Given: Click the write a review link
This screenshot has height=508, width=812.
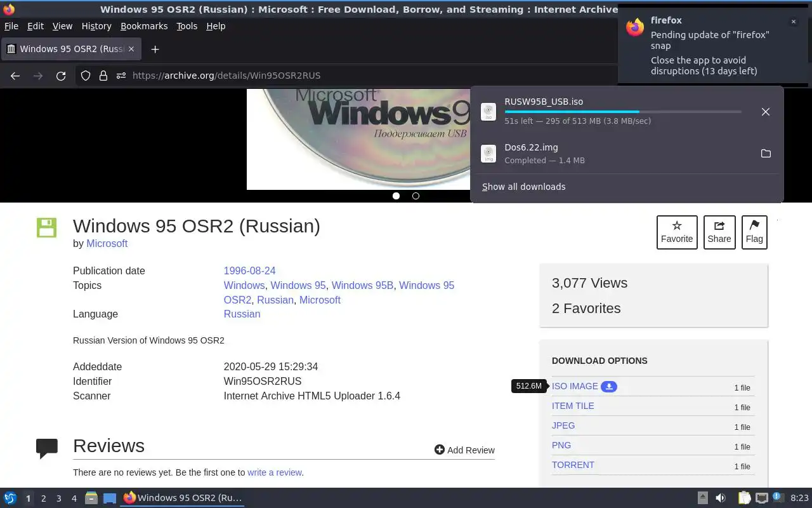Looking at the screenshot, I should (x=275, y=472).
